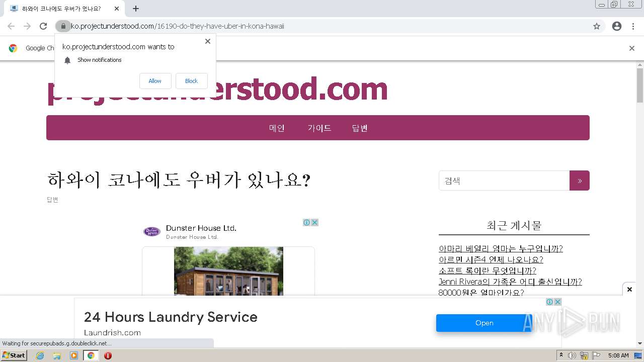Screen dimensions: 644x362
Task: Click the Laundrish.com ad text
Action: click(112, 333)
